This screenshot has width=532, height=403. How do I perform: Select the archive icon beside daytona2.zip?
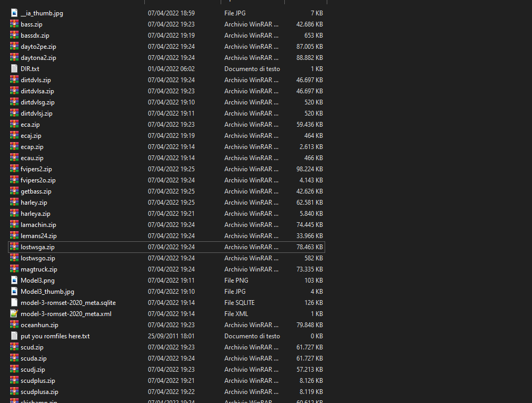[14, 57]
